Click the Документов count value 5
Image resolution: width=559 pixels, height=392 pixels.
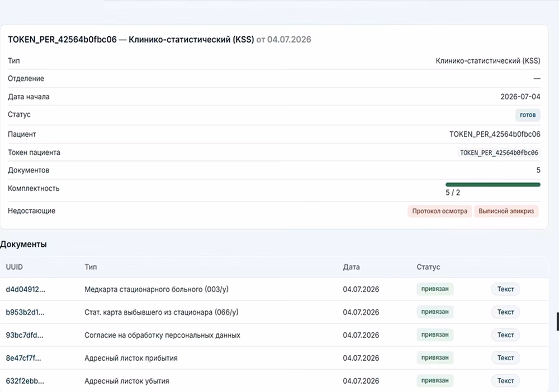point(538,170)
